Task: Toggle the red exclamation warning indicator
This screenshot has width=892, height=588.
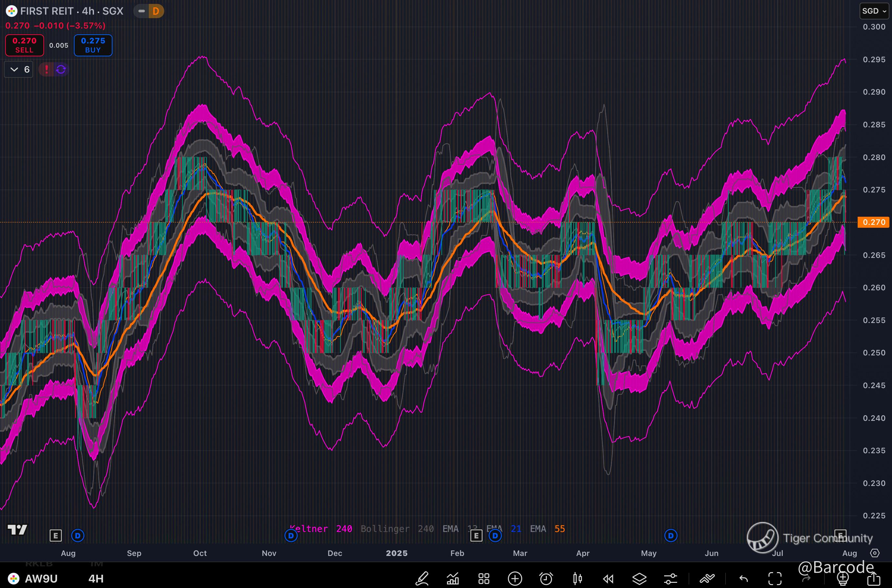Action: tap(47, 69)
